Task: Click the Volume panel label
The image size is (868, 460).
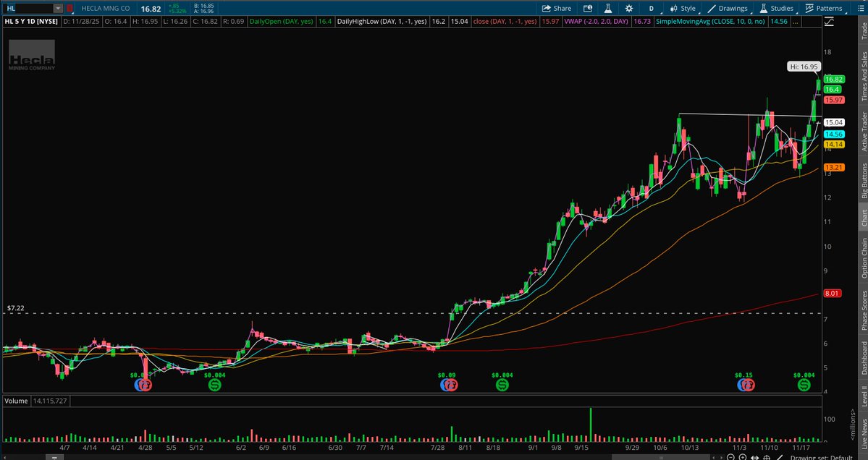Action: pos(16,400)
